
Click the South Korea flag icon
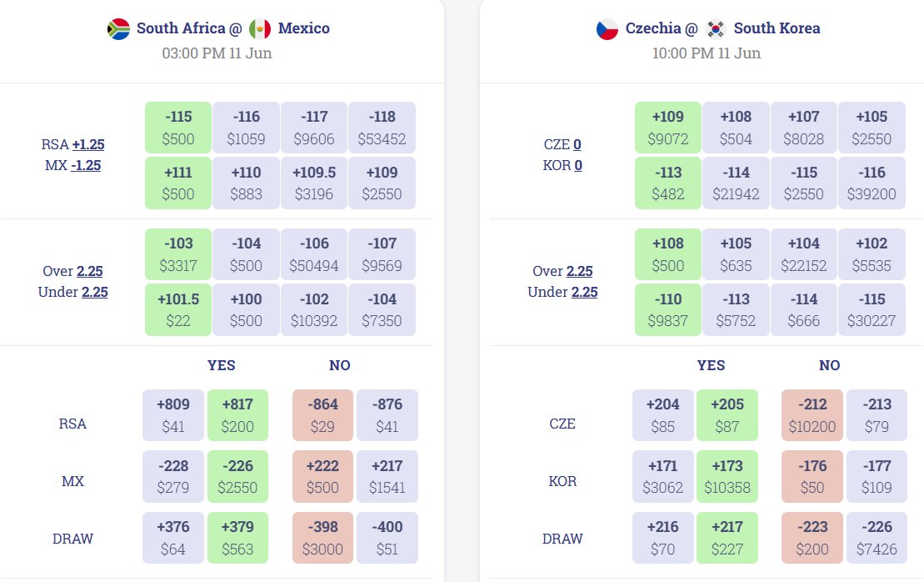coord(716,29)
